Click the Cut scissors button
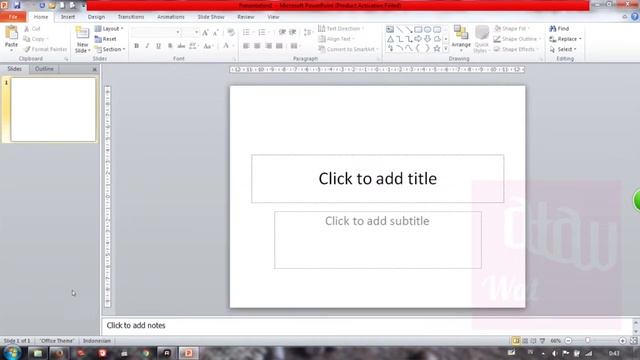The width and height of the screenshot is (640, 360). [32, 29]
